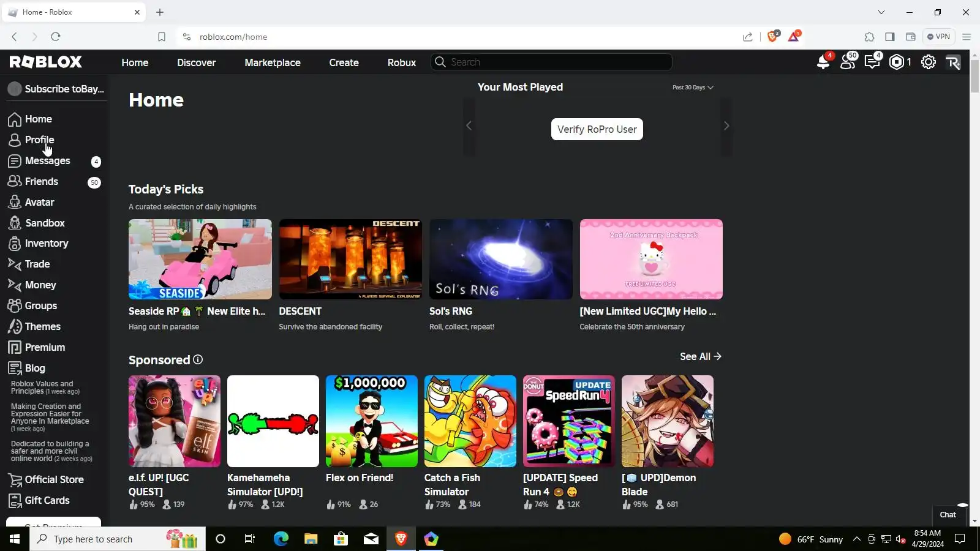Open Sponsored info icon
Viewport: 980px width, 551px height.
[x=198, y=359]
